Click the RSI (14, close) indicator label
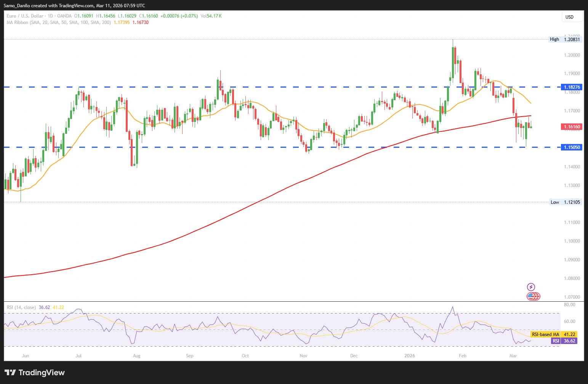 (x=21, y=307)
